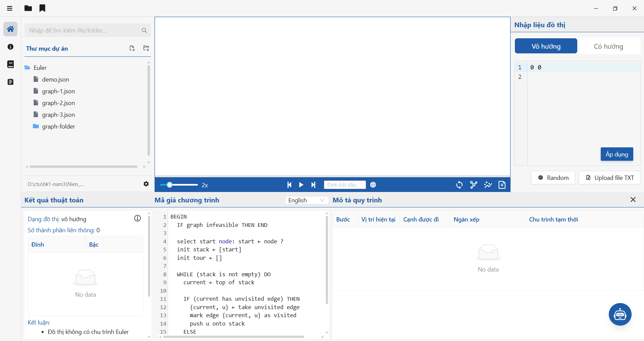
Task: Toggle the bookmark icon in the top bar
Action: 42,8
